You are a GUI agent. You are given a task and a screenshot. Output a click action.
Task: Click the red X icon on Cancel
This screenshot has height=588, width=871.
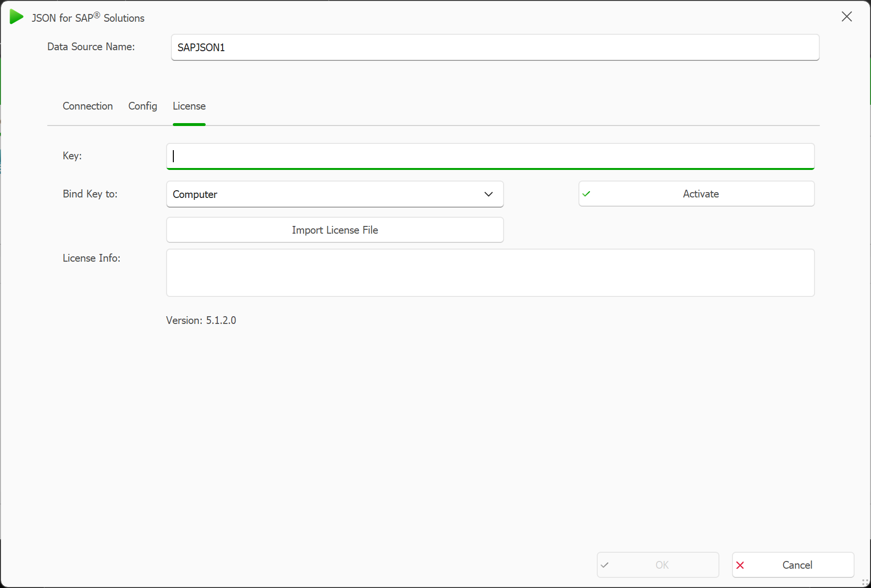(x=740, y=565)
